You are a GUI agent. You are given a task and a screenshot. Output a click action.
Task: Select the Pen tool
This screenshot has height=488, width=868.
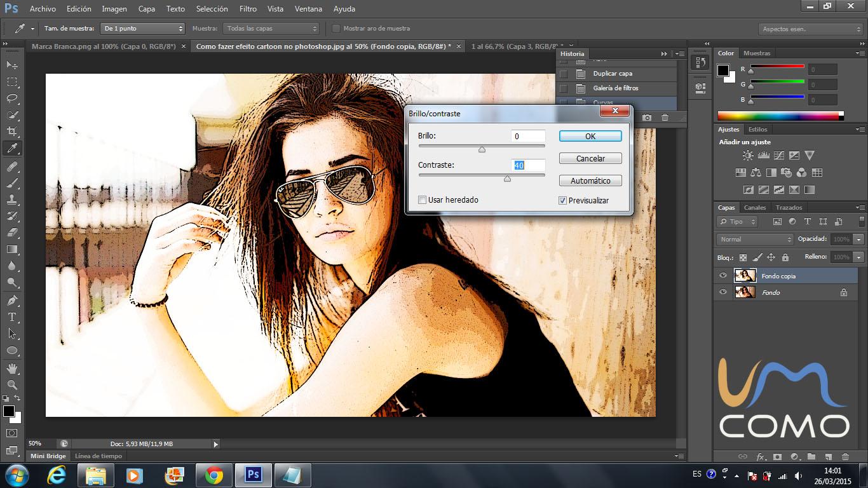coord(12,301)
